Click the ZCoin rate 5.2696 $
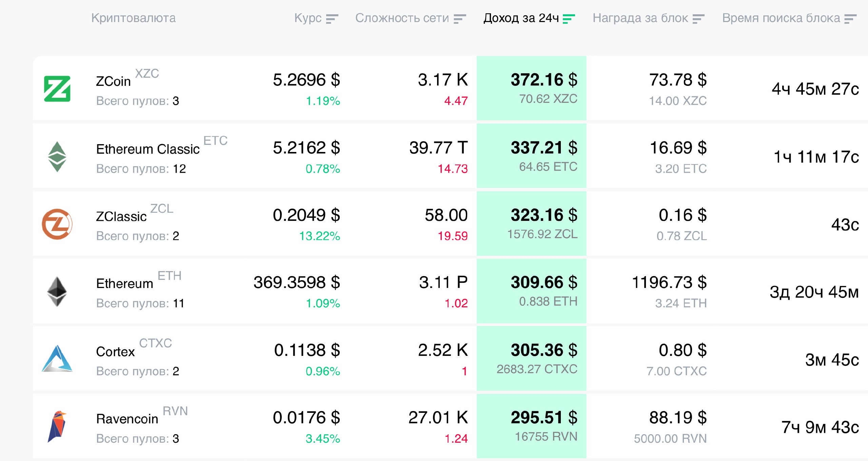 tap(307, 80)
